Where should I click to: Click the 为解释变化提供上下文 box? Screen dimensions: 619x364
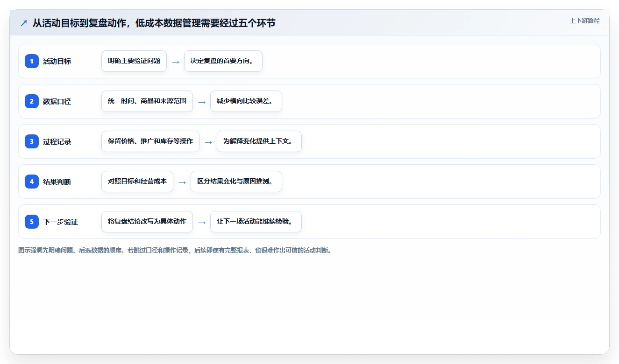pyautogui.click(x=259, y=141)
